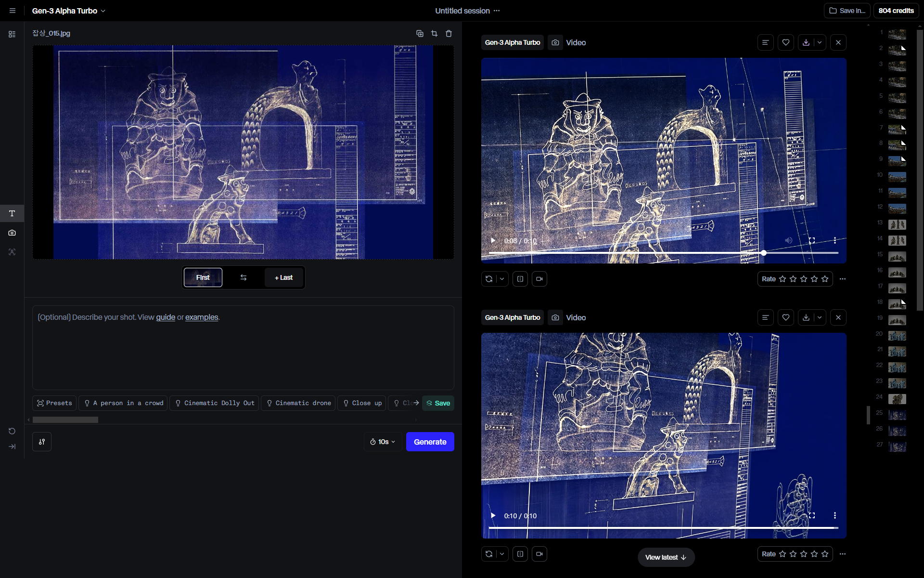Click the fullscreen icon on first video
924x578 pixels.
pyautogui.click(x=811, y=240)
